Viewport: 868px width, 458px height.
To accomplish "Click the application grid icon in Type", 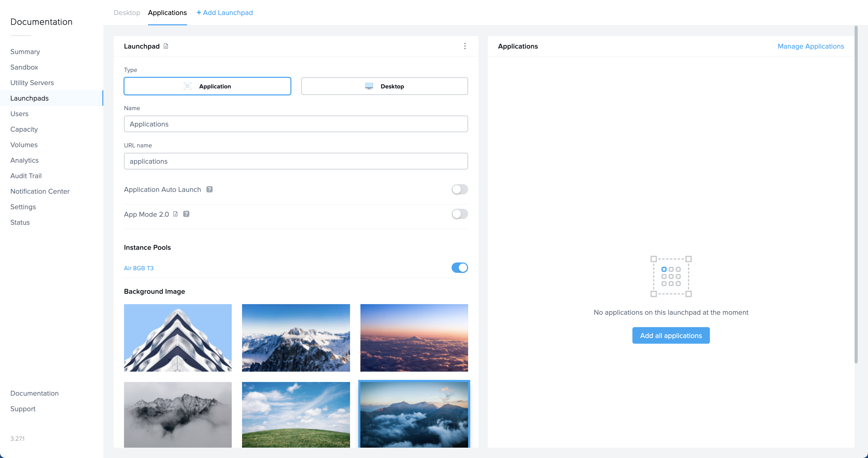I will coord(187,86).
